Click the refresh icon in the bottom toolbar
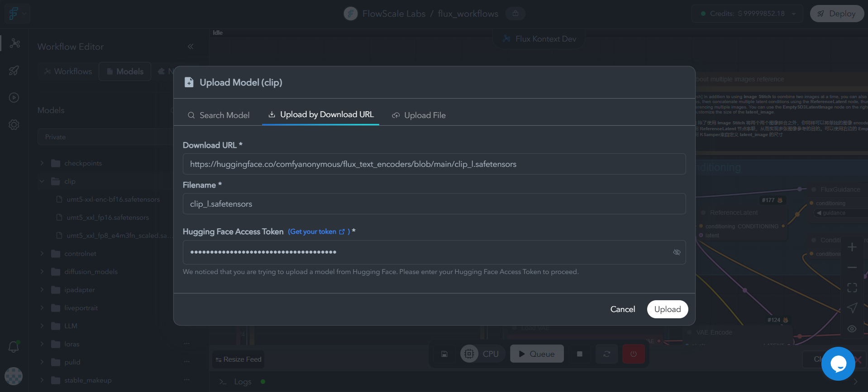The height and width of the screenshot is (392, 868). [607, 354]
